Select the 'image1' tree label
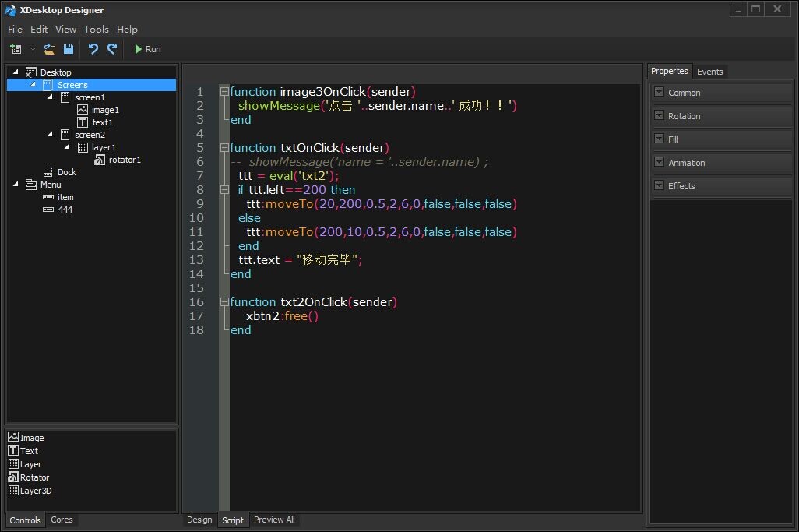 pos(105,110)
